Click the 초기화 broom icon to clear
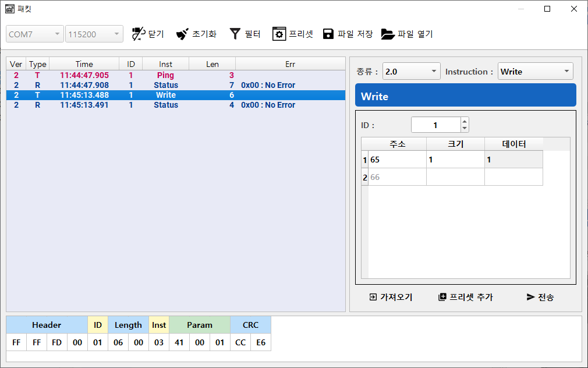Screen dimensions: 588x368 (182, 34)
